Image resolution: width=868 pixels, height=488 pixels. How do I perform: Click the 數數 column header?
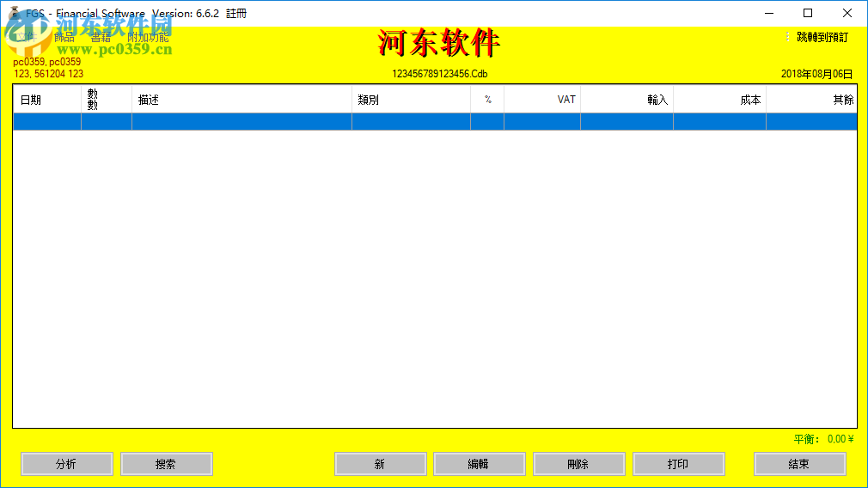107,100
